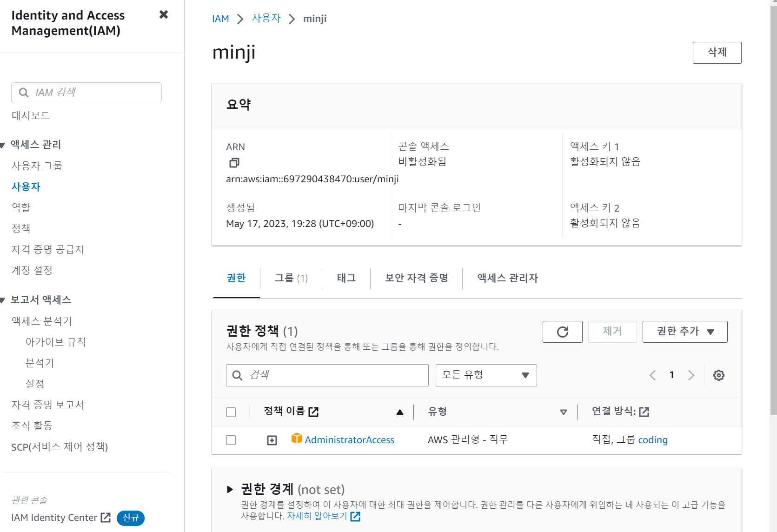This screenshot has width=777, height=532.
Task: Open 아카이브 규칙 in the sidebar
Action: (55, 342)
